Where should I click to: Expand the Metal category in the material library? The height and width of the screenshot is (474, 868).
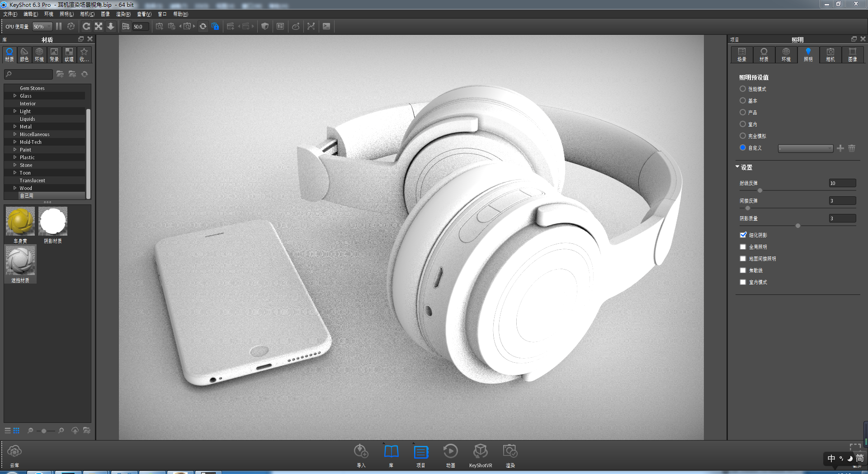tap(15, 127)
